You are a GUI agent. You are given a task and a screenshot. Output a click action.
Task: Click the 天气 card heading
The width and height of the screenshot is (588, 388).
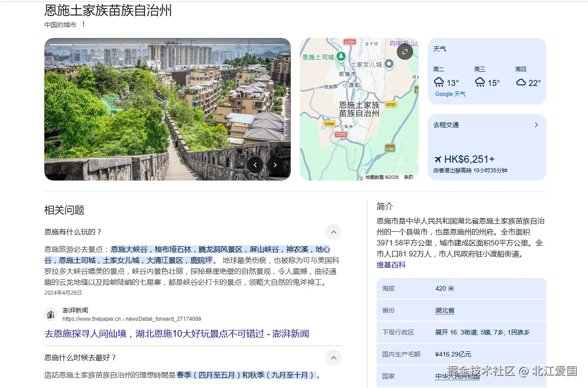[440, 49]
